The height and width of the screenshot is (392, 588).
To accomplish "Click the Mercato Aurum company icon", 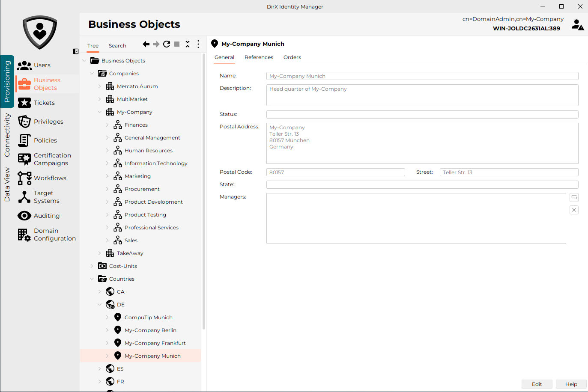I will pos(110,86).
